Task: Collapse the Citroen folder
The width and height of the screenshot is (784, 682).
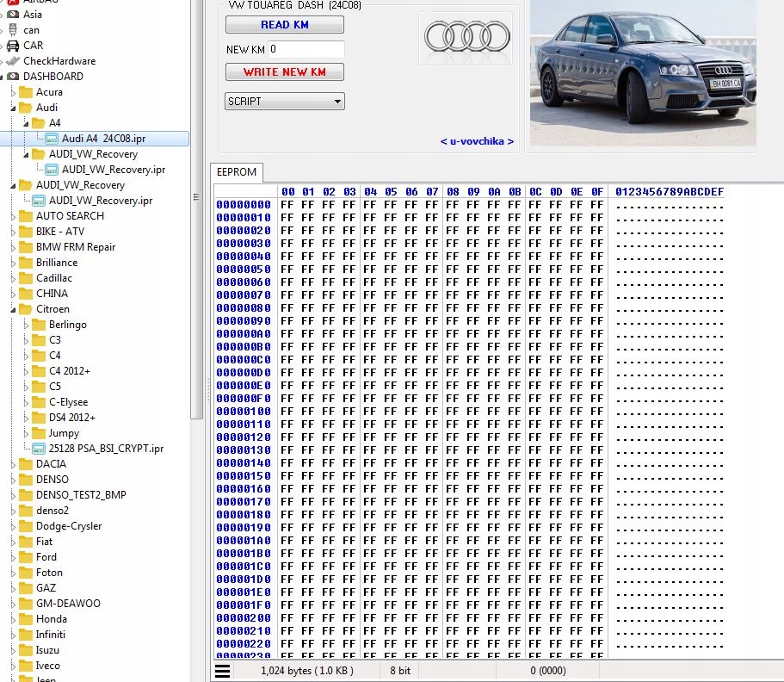Action: coord(12,309)
